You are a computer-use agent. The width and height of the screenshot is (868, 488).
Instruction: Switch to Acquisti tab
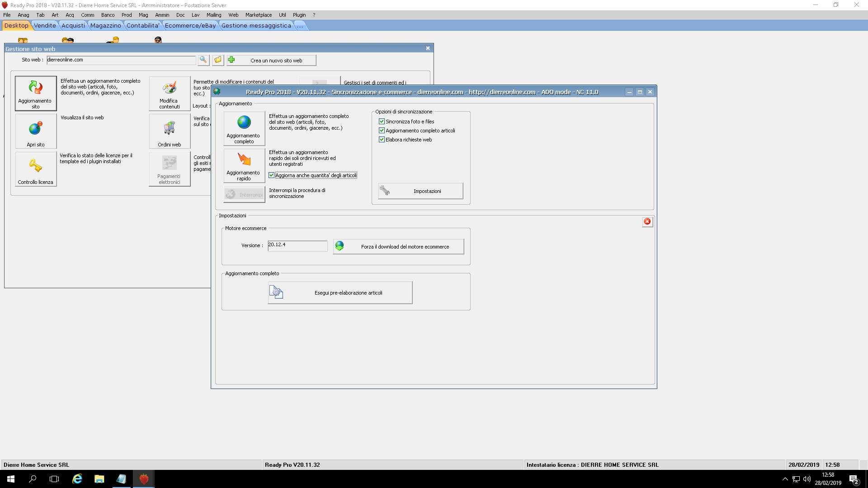73,25
